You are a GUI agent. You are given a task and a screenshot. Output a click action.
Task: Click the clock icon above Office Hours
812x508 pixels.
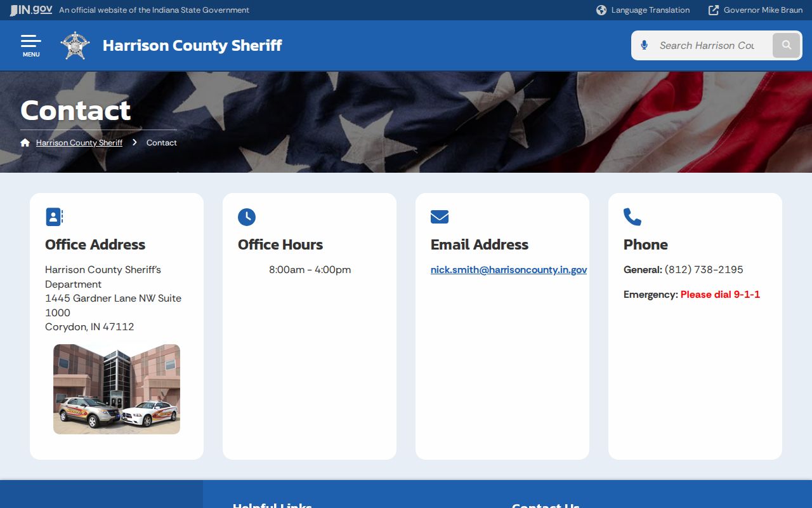[247, 217]
